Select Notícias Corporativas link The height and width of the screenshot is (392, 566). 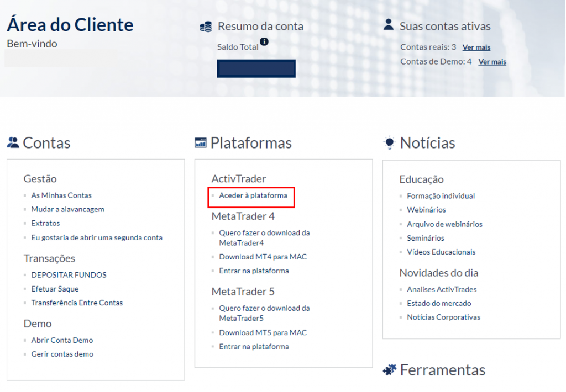[444, 317]
